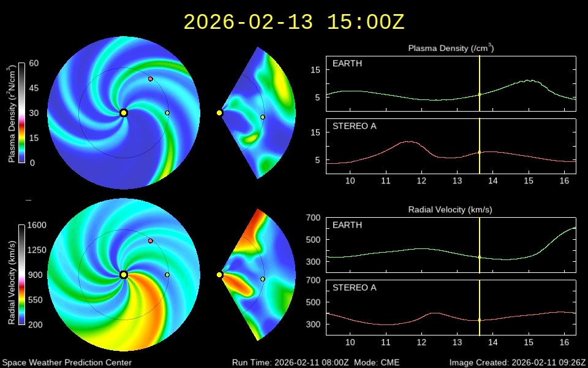Select the green Earth marker in the radial velocity disk
Viewport: 588px width, 368px height.
pos(167,275)
